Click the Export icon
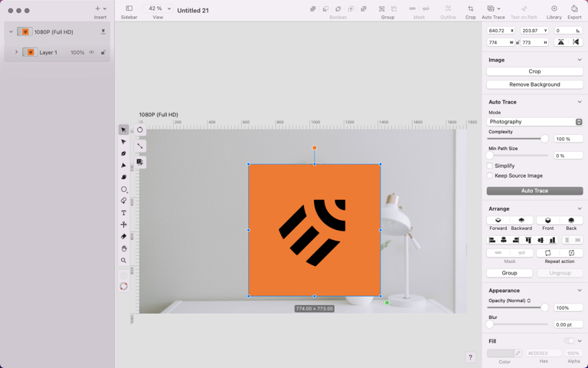Viewport: 588px width, 368px height. point(574,8)
